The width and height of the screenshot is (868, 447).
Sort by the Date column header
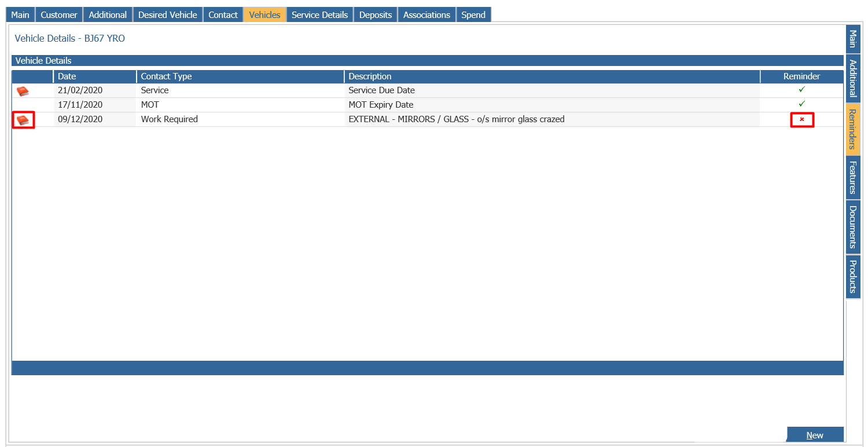pyautogui.click(x=95, y=76)
